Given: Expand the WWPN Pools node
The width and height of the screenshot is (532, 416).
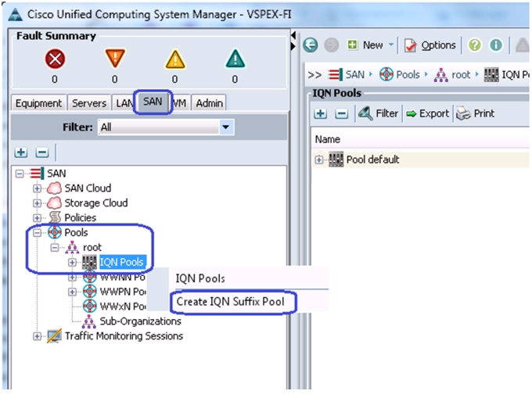Looking at the screenshot, I should click(72, 292).
